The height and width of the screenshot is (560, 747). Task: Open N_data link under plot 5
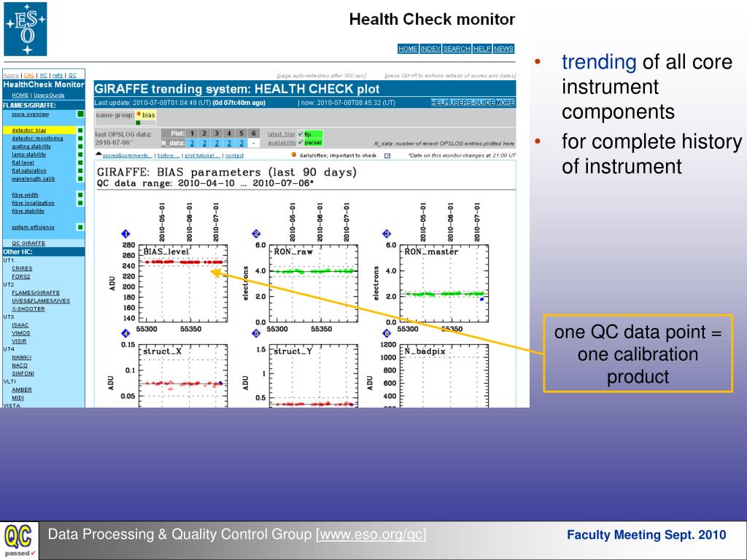coord(241,144)
